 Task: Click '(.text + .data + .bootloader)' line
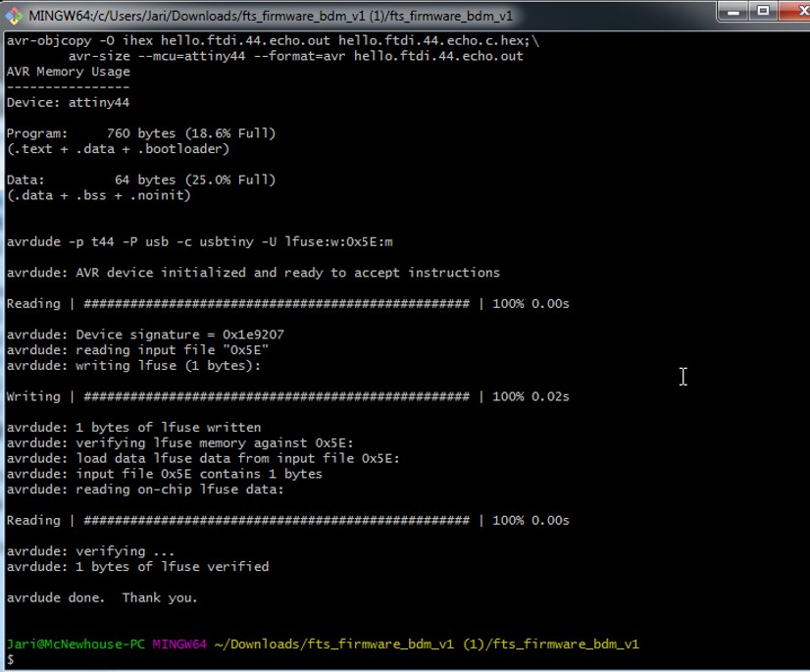tap(118, 149)
